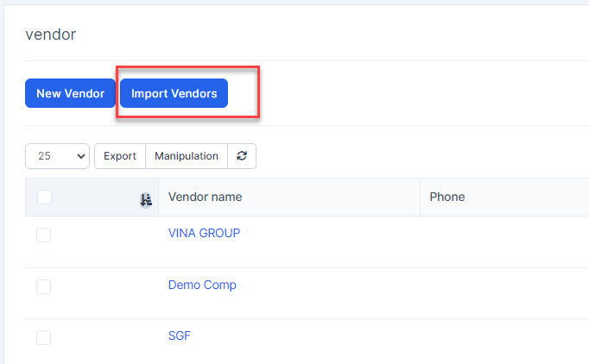Click the Import Vendors button
This screenshot has width=589, height=364.
(x=174, y=93)
